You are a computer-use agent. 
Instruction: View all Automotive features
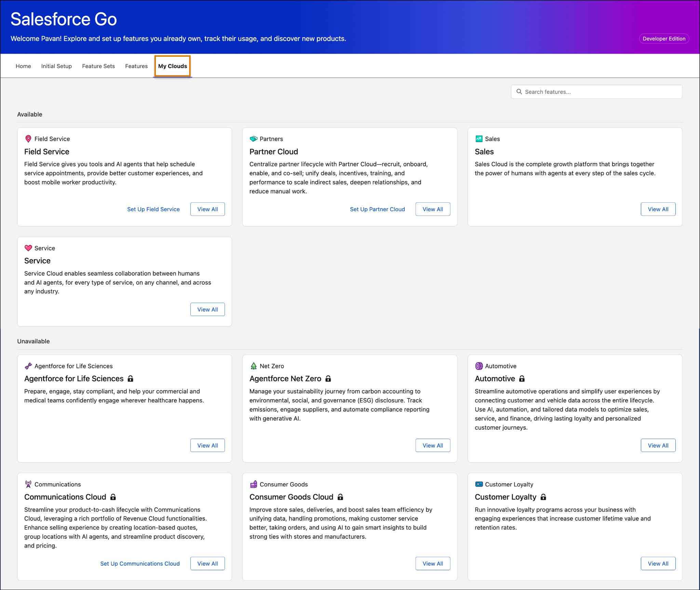(x=658, y=445)
